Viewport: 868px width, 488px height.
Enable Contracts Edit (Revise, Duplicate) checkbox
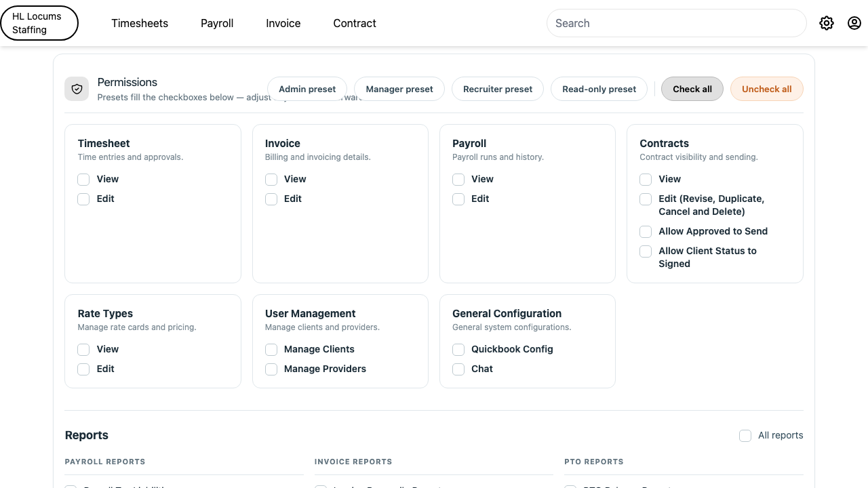tap(646, 199)
